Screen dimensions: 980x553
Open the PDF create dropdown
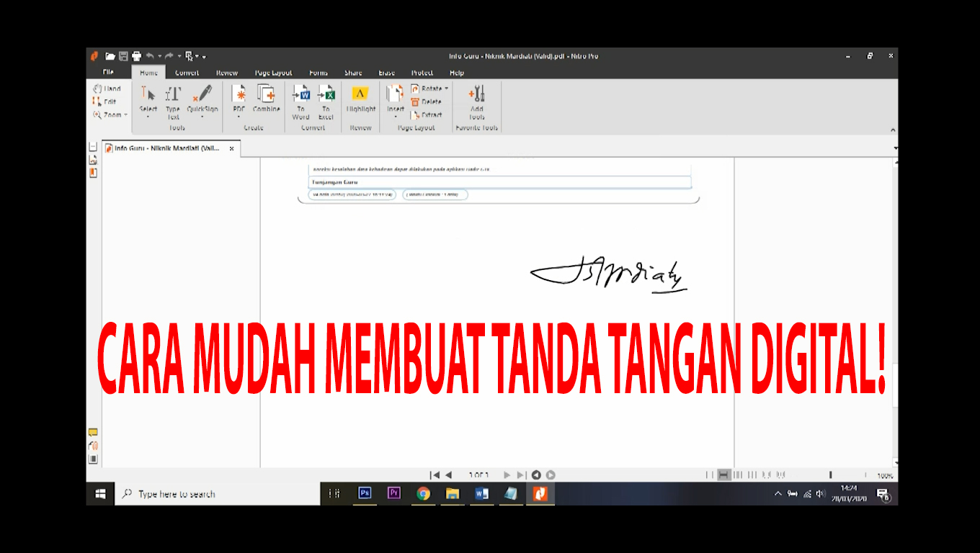pyautogui.click(x=239, y=116)
